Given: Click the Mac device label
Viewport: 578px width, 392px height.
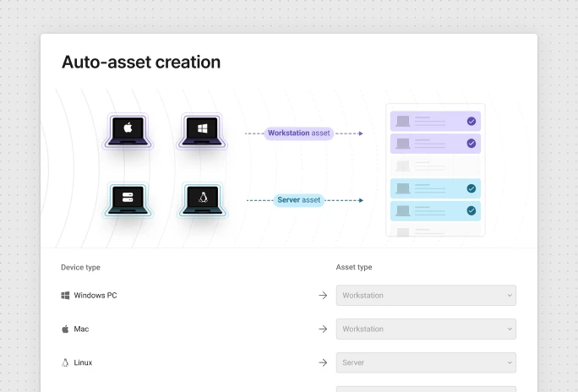Looking at the screenshot, I should (x=81, y=329).
